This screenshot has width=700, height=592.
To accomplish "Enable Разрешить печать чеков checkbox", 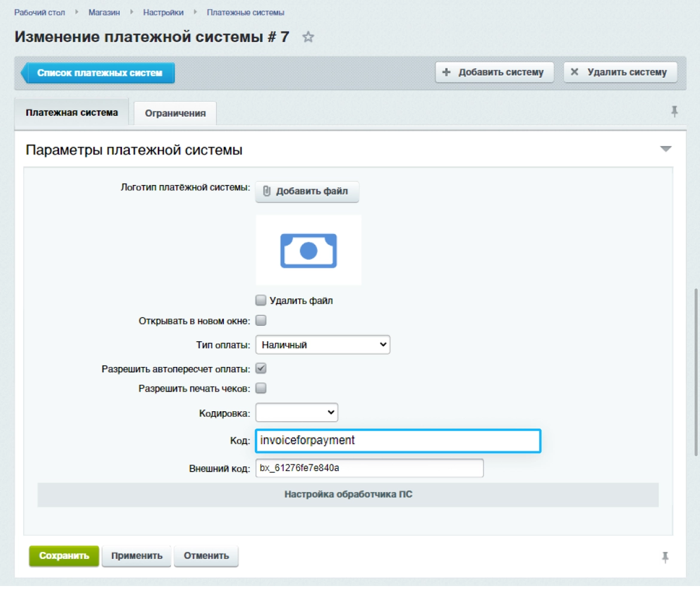I will tap(261, 388).
